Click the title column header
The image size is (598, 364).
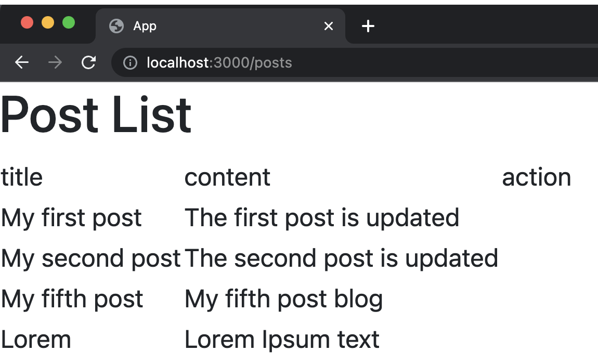(x=22, y=177)
